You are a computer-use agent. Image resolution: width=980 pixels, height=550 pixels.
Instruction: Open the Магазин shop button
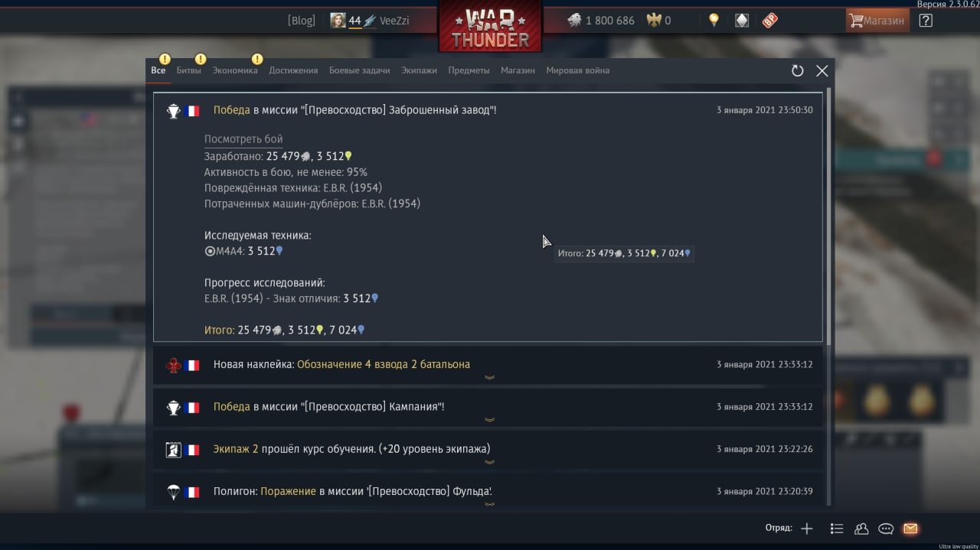pyautogui.click(x=877, y=21)
